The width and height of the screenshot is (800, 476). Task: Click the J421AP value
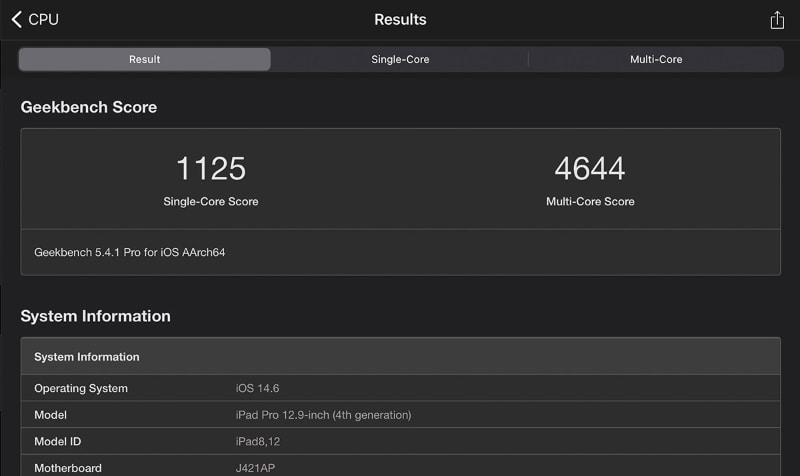click(x=255, y=468)
